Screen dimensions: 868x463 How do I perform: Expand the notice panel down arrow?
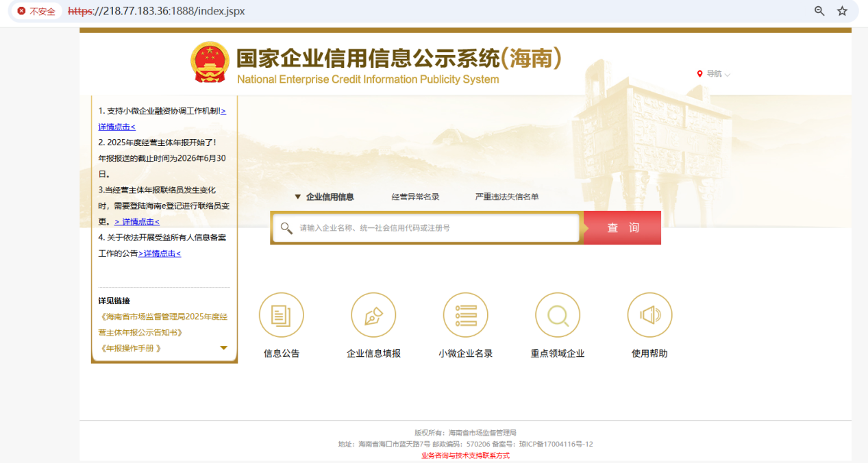[x=223, y=348]
